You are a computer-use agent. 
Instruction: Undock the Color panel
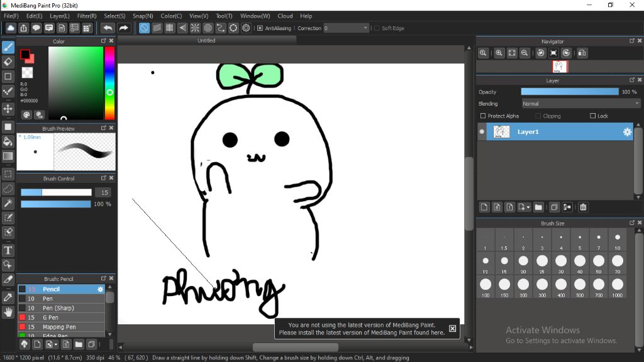(x=104, y=41)
